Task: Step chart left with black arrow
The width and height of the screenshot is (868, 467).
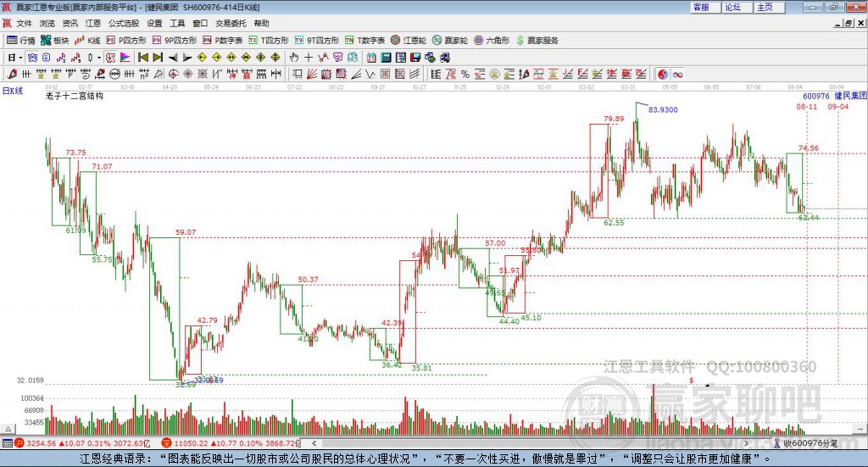Action: (x=173, y=58)
